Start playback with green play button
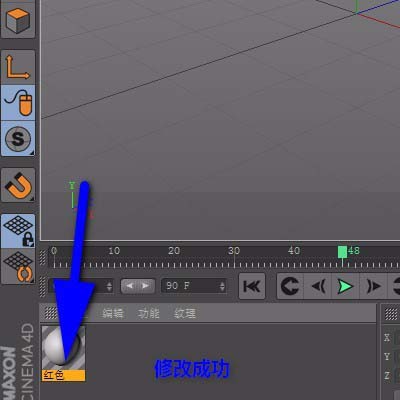This screenshot has height=400, width=400. (345, 286)
